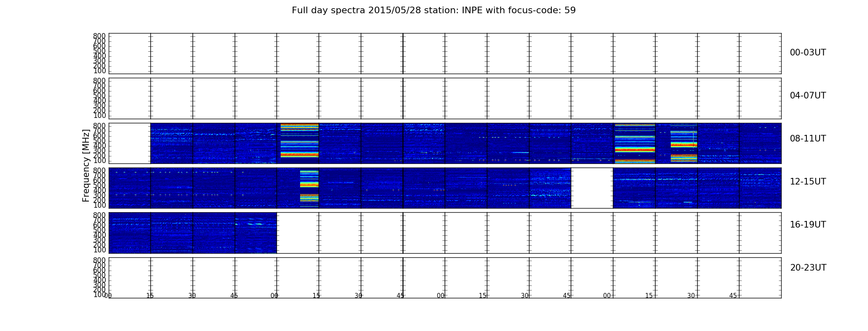Viewport: 868px width, 331px height.
Task: Click the '100' tick label of the 20-23UT panel
Action: 99,295
